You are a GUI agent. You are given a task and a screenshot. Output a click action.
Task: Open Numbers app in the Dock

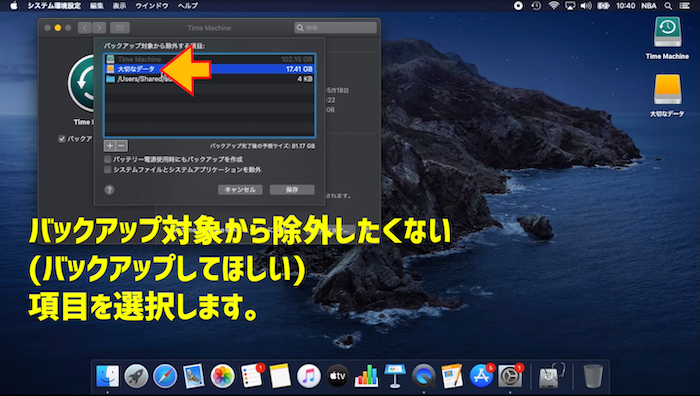(366, 376)
